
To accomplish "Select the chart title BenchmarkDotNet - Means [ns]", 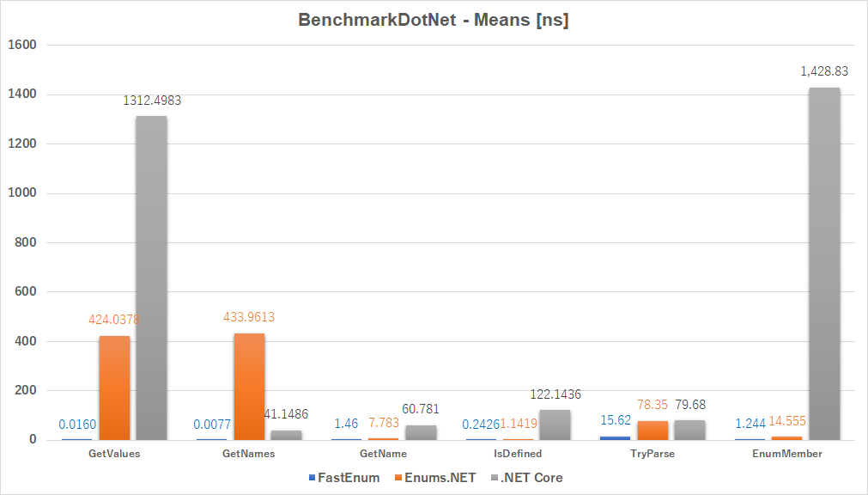I will (x=434, y=20).
